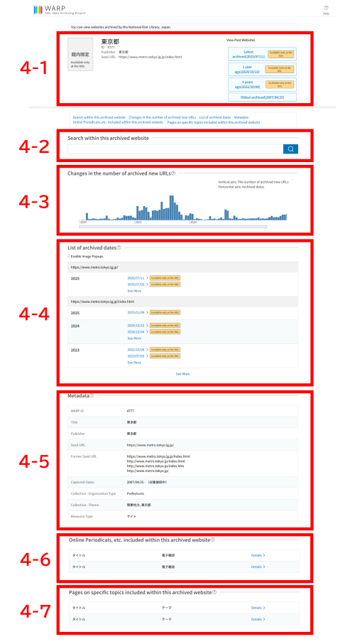Image resolution: width=355 pixels, height=644 pixels.
Task: Enable the Image Popups checkbox
Action: (x=69, y=256)
